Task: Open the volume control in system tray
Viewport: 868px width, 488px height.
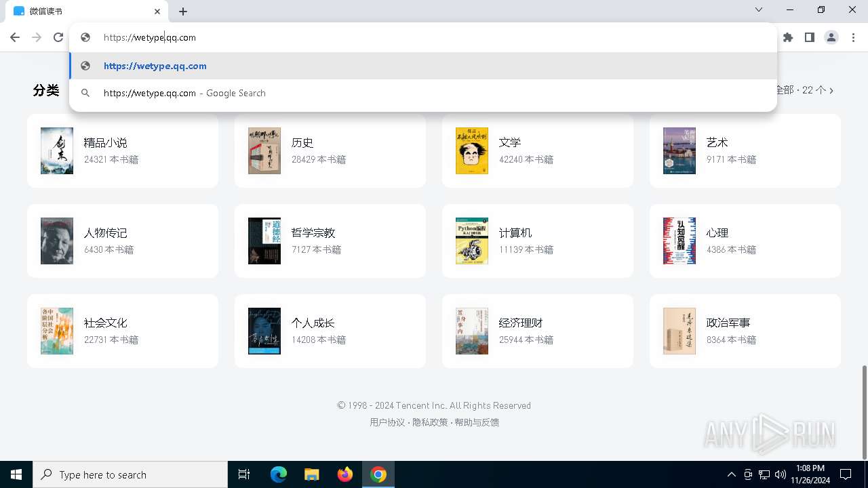Action: click(781, 474)
